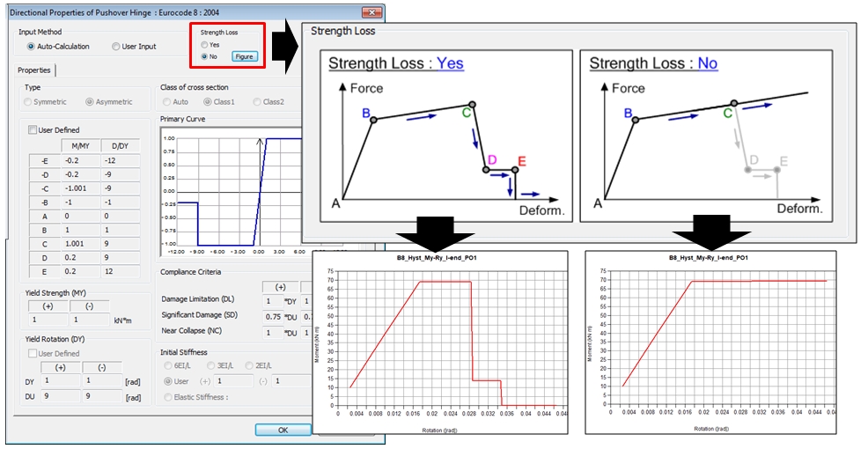
Task: Select the Symmetric type option
Action: (x=27, y=102)
